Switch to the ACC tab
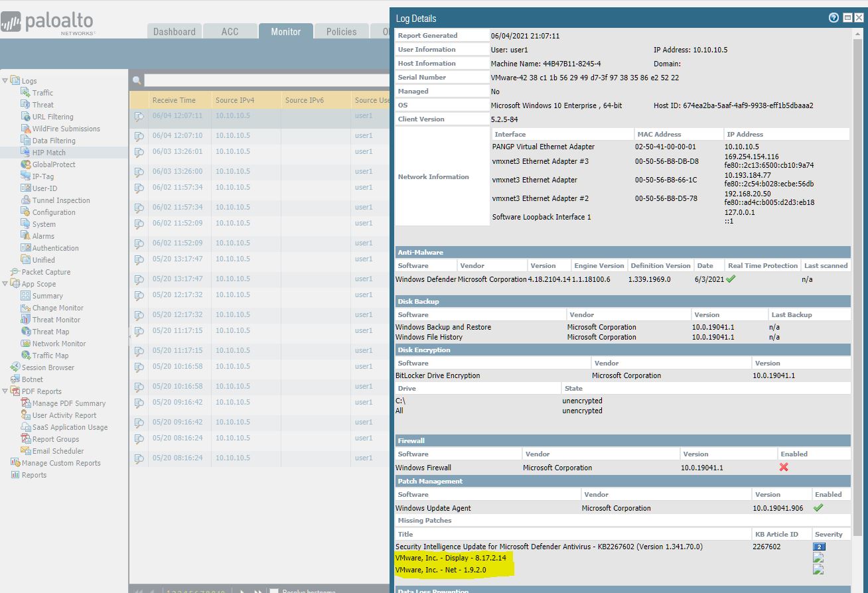The image size is (868, 593). (x=230, y=31)
